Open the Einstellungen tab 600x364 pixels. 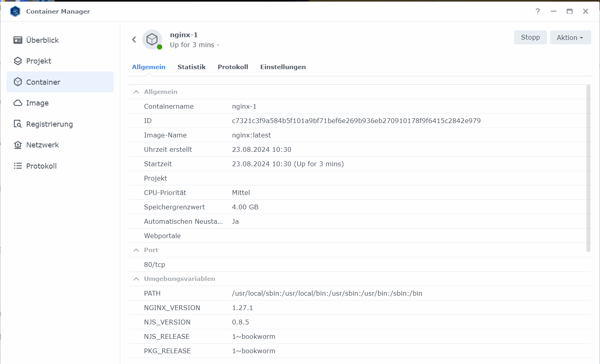283,67
